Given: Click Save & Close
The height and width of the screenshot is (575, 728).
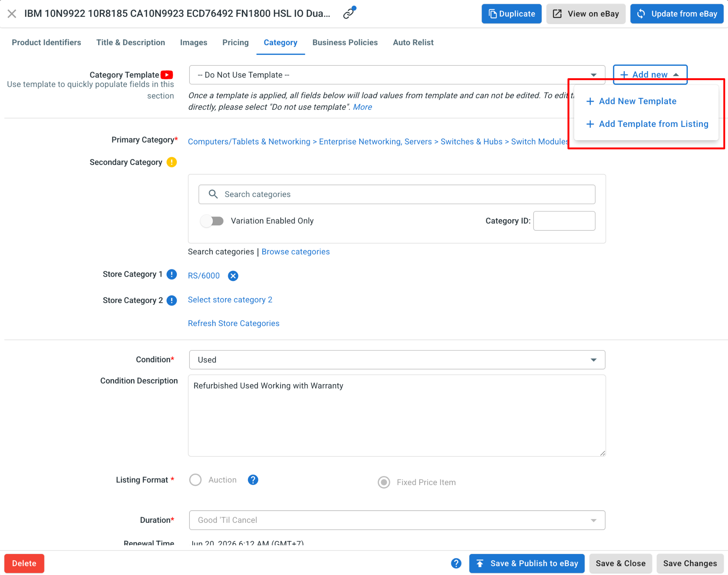Looking at the screenshot, I should coord(621,563).
